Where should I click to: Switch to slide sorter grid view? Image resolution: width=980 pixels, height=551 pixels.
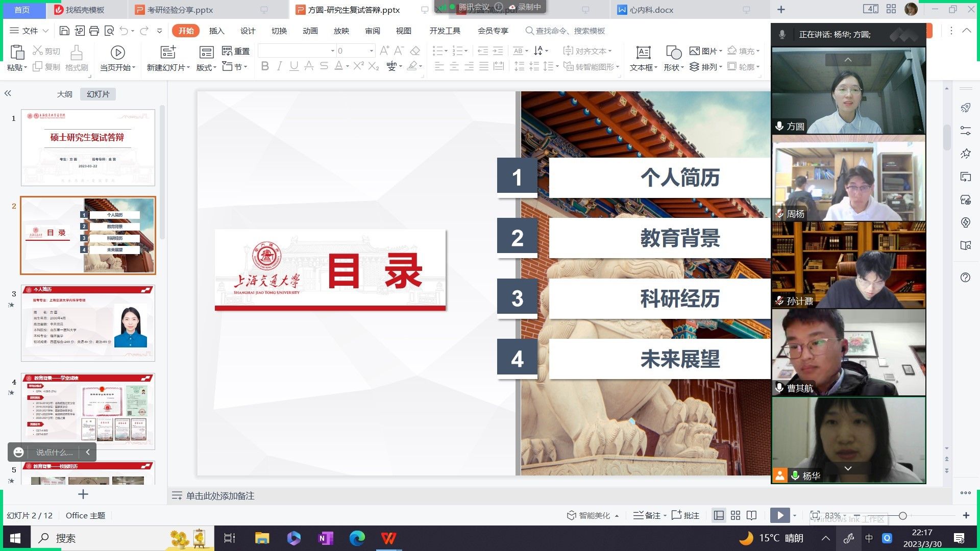[x=736, y=516]
